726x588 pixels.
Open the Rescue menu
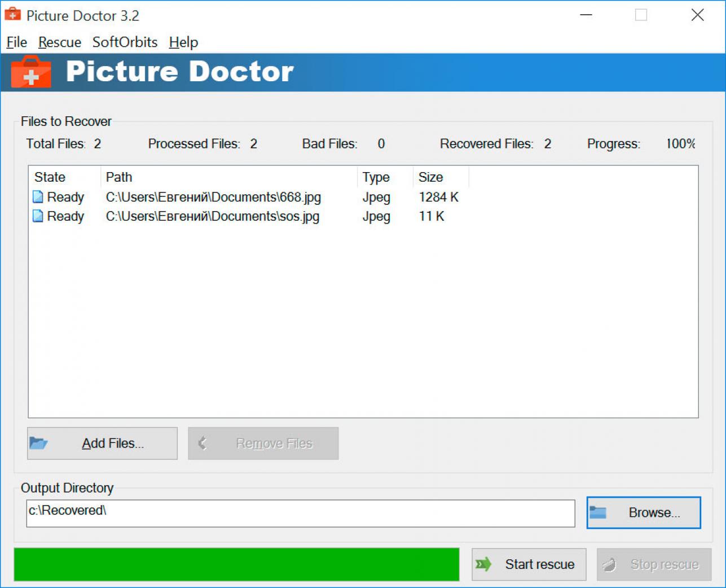tap(59, 42)
